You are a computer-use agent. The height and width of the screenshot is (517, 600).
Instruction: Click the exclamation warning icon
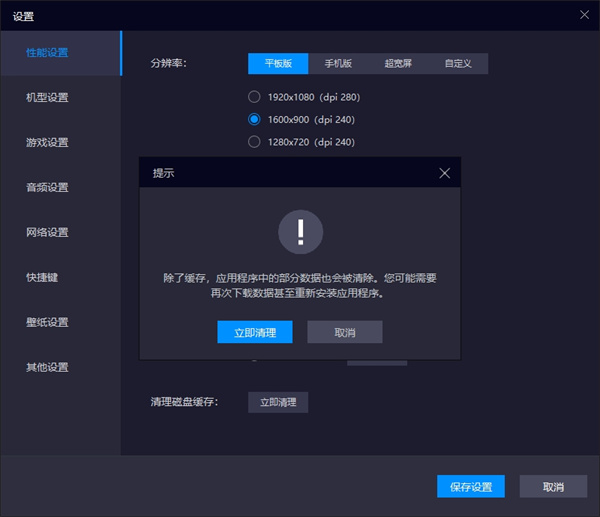(300, 233)
